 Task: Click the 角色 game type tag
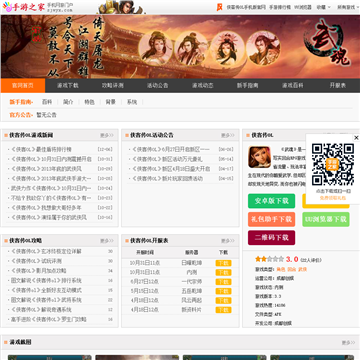coord(281,269)
